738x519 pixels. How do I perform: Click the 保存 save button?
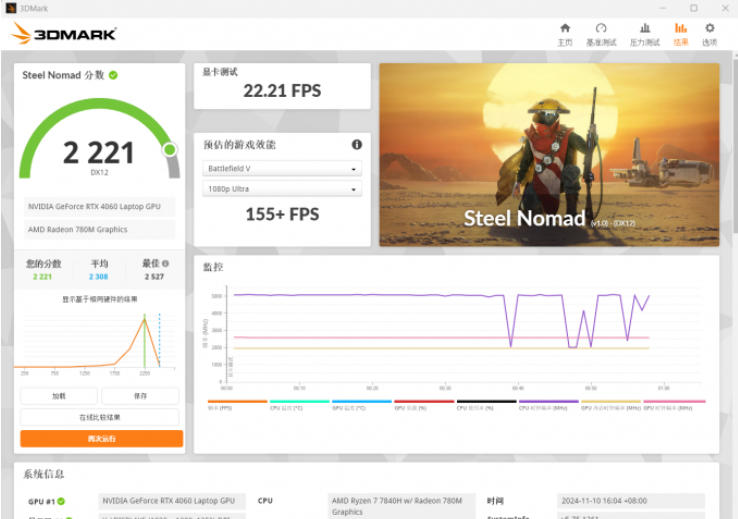(140, 396)
